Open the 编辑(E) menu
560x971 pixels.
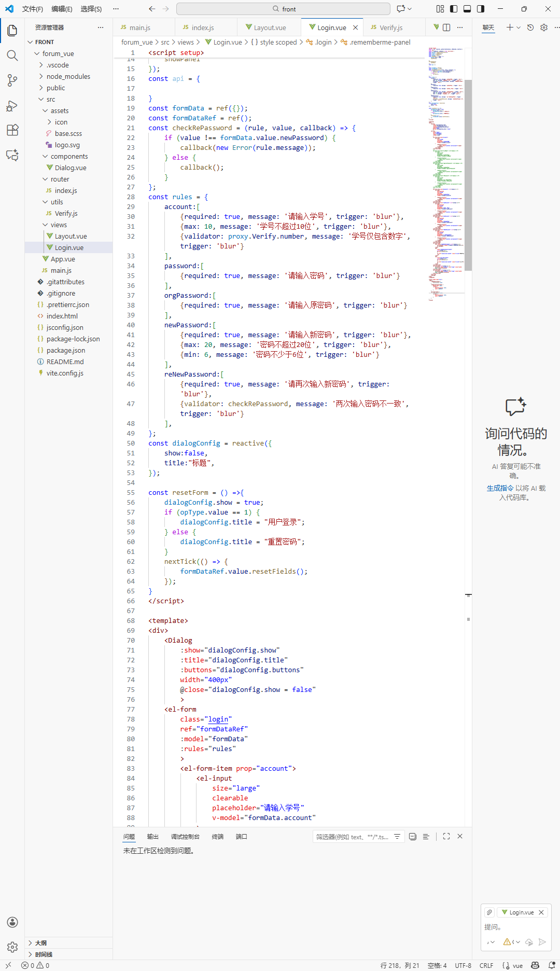[62, 9]
